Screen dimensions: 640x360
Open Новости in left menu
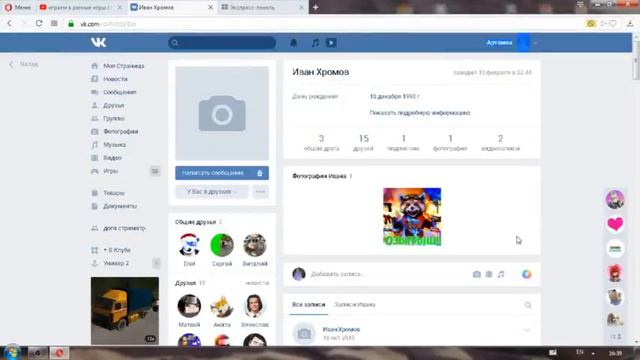[116, 79]
